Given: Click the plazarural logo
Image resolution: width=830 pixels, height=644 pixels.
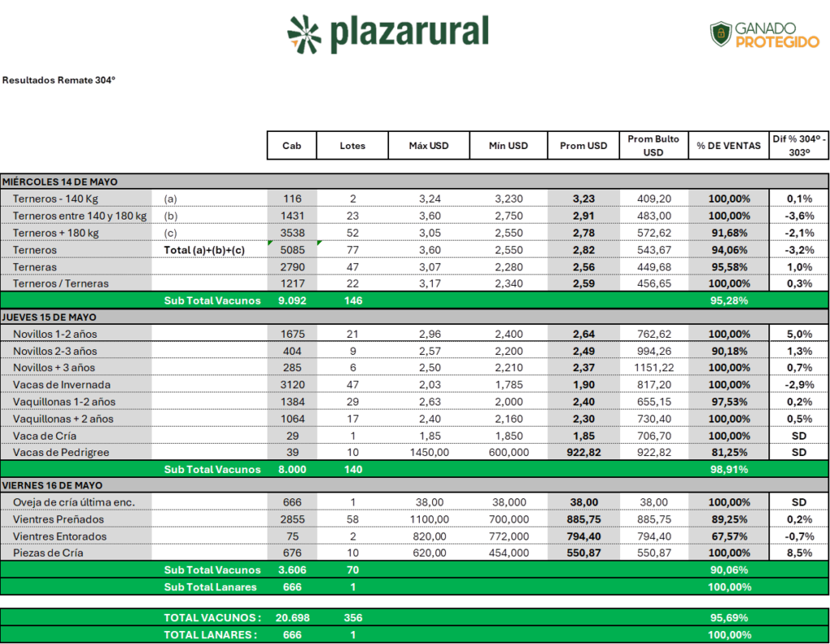Looking at the screenshot, I should [x=388, y=34].
